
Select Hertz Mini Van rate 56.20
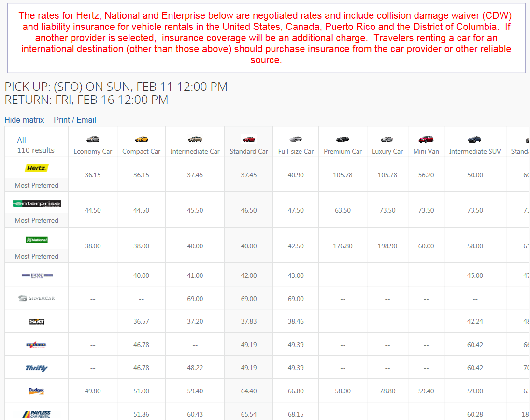point(426,175)
